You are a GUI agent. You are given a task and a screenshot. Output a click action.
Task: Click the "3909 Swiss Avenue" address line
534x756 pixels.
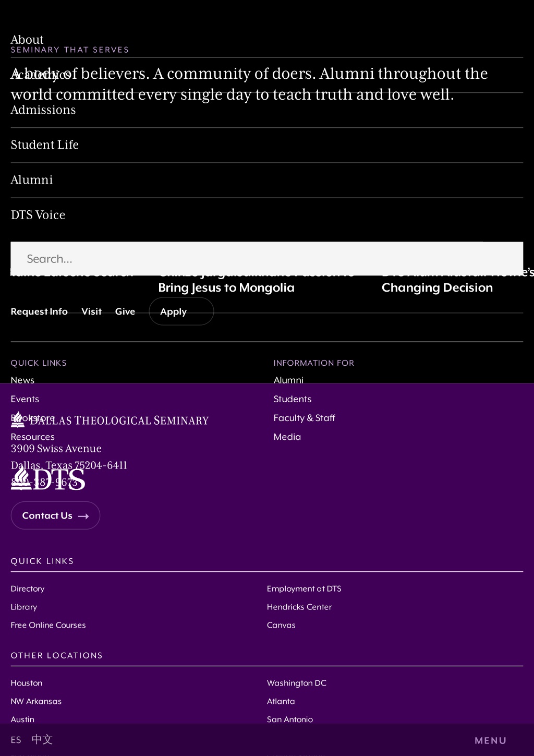(x=56, y=449)
